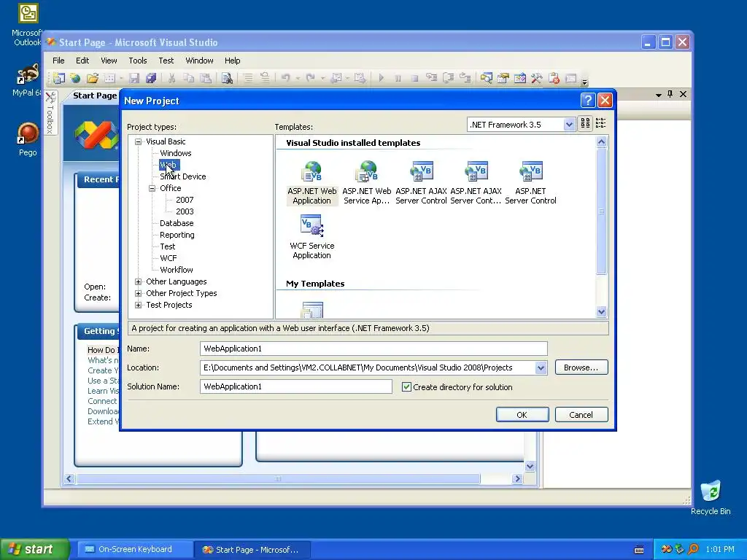Collapse the Office tree node
747x560 pixels.
[152, 188]
